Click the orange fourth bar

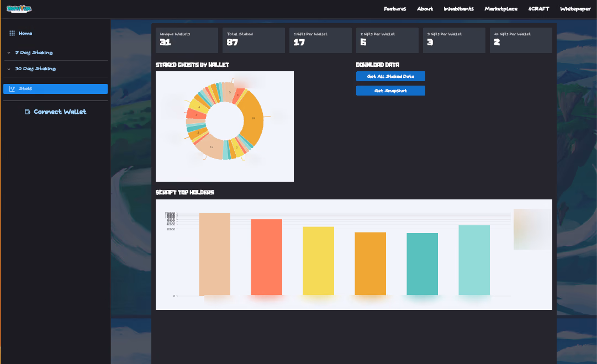(371, 264)
